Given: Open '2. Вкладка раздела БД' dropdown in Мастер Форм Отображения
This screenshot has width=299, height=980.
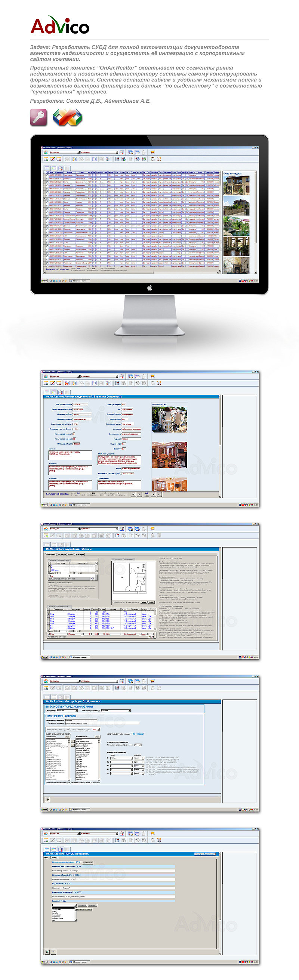Looking at the screenshot, I should [129, 710].
